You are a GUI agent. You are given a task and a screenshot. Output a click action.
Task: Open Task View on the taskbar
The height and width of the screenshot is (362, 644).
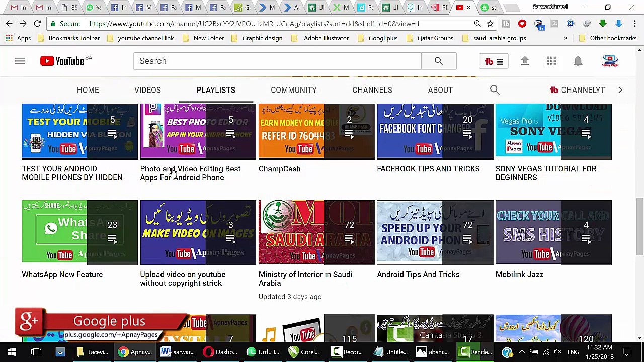(36, 352)
